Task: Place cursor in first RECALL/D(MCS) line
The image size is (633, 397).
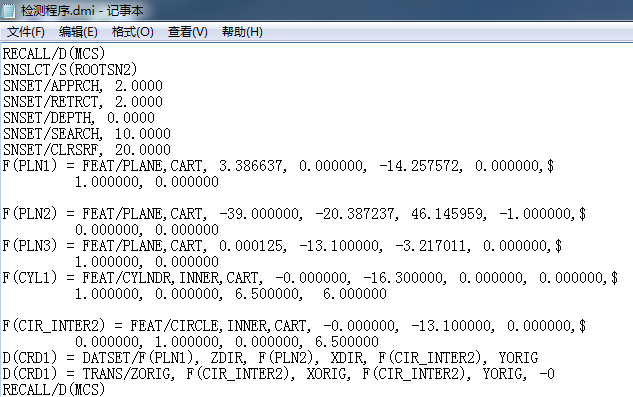Action: coord(54,54)
